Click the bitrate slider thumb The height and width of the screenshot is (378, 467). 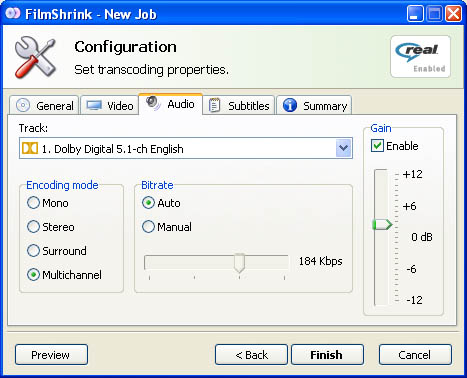[x=239, y=263]
